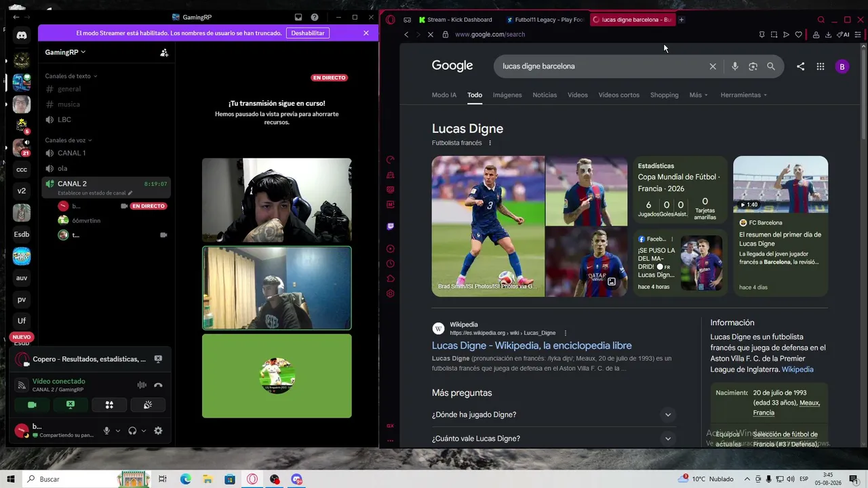Expand ¿Cuánto vale Lucas Digne? question

point(554,439)
